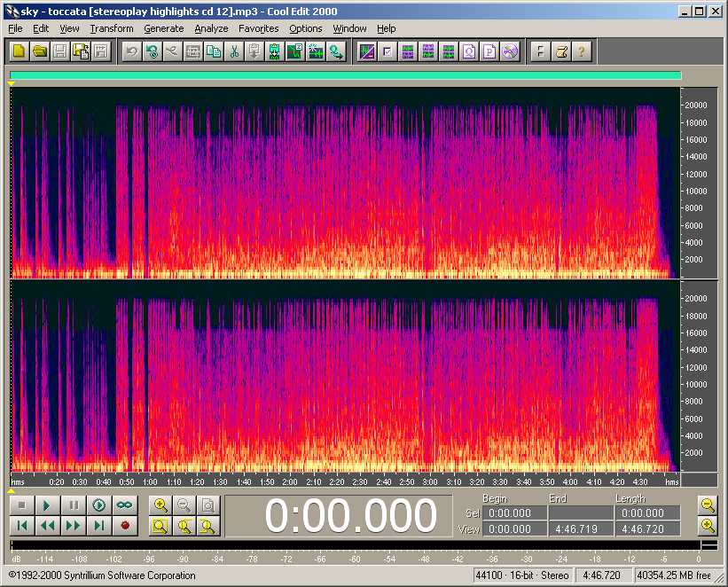Open the Transform menu

tap(111, 28)
